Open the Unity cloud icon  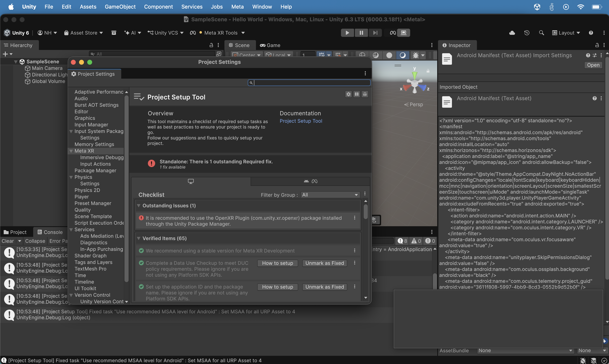[x=512, y=33]
